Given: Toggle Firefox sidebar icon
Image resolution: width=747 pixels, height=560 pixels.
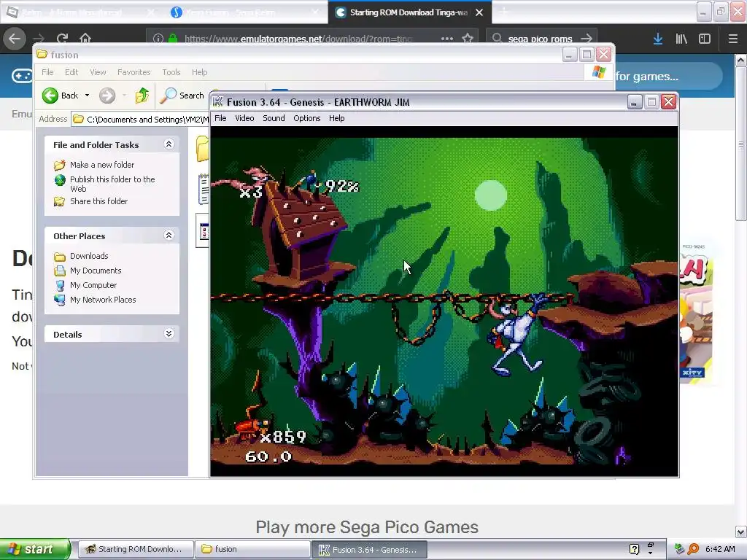Looking at the screenshot, I should (x=705, y=39).
